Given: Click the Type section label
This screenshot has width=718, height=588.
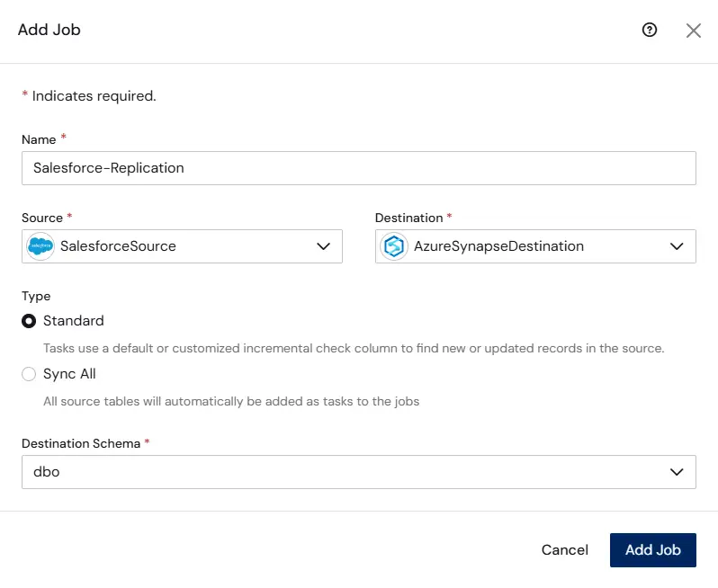Looking at the screenshot, I should click(x=36, y=296).
